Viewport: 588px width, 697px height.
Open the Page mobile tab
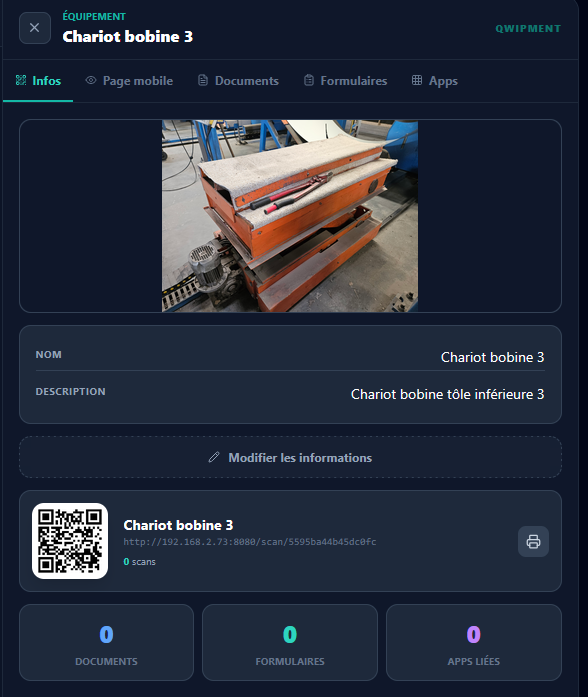pos(129,80)
